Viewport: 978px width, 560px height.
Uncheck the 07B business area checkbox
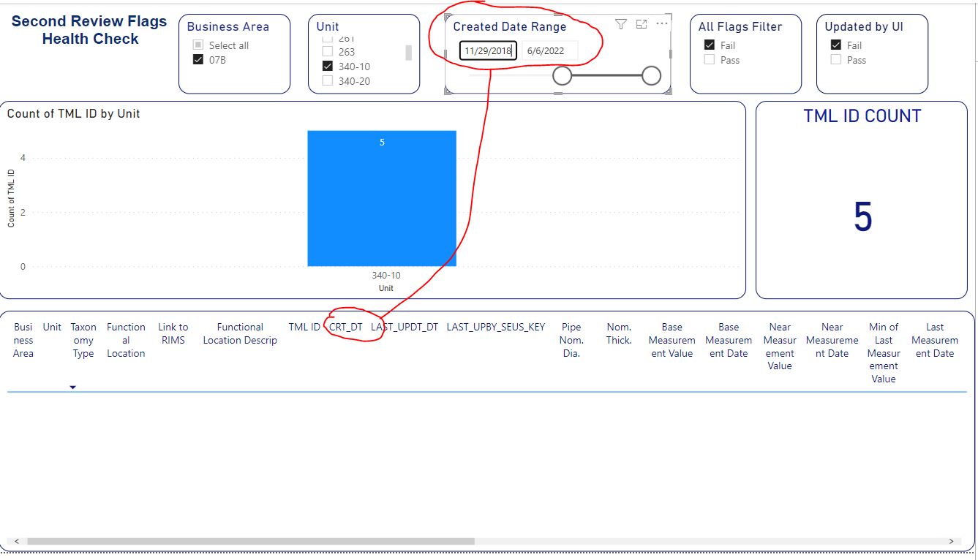click(198, 60)
